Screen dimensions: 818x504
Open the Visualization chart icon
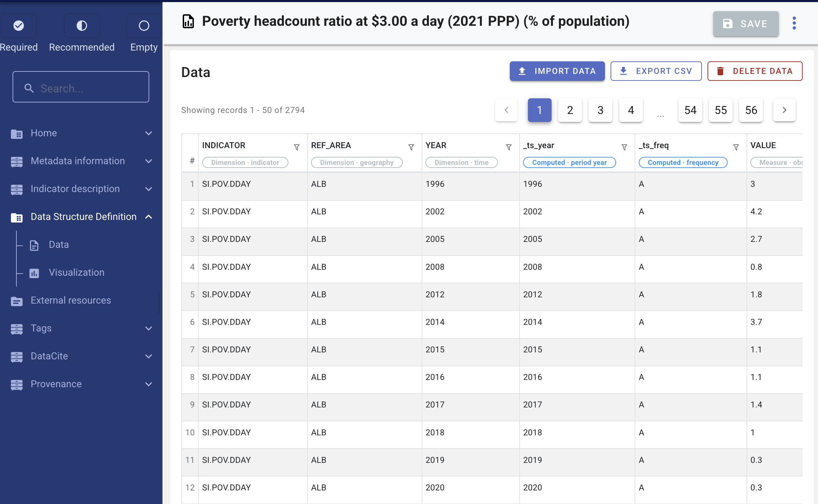point(34,273)
